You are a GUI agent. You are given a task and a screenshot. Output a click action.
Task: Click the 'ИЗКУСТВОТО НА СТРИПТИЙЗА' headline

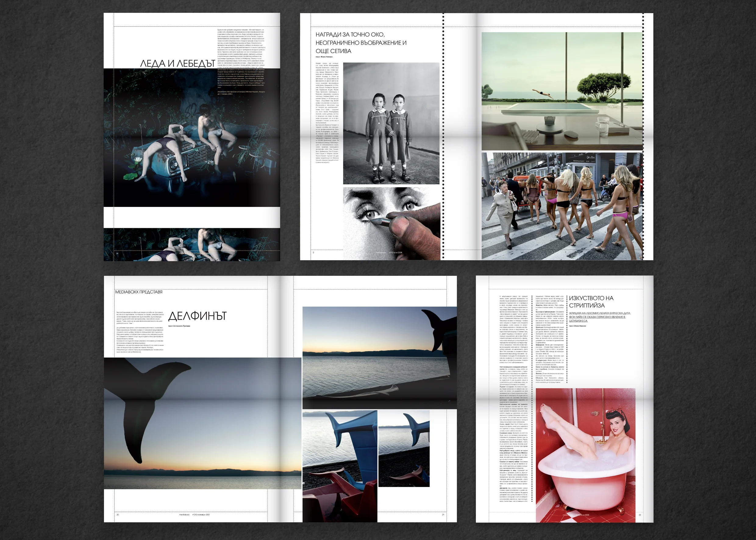click(591, 302)
